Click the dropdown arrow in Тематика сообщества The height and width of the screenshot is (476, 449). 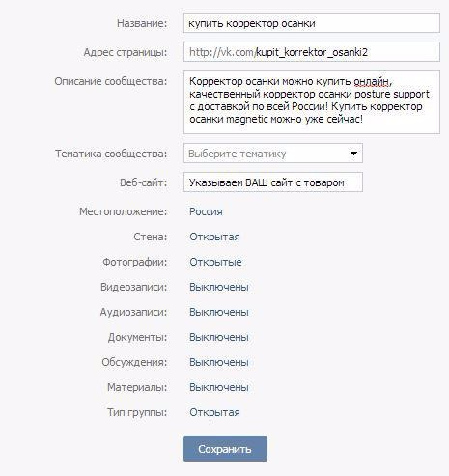pos(353,154)
